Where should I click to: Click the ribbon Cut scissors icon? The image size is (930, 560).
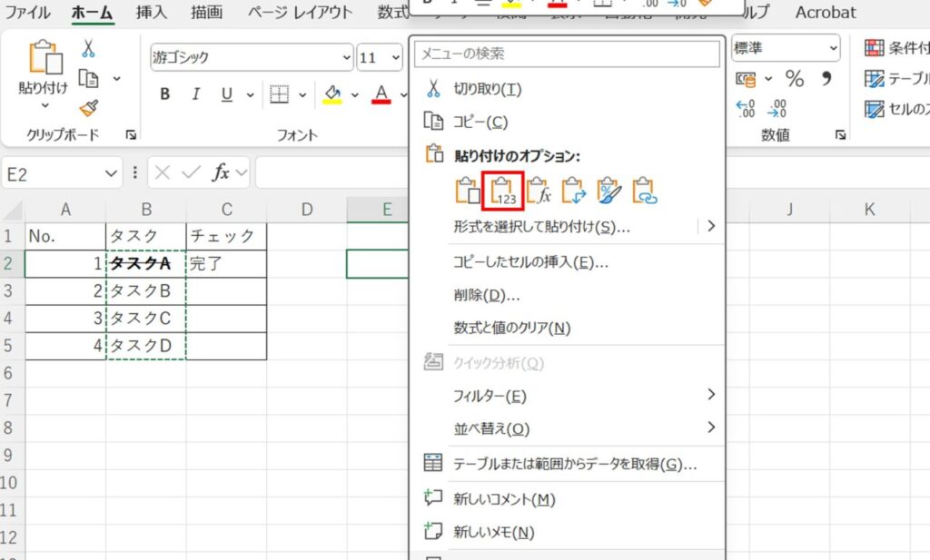[88, 49]
